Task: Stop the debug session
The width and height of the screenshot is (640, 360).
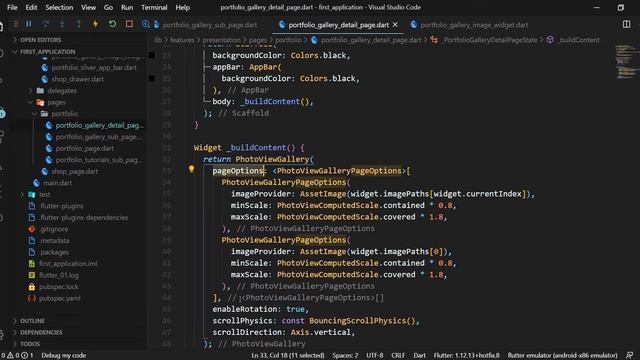Action: (129, 24)
